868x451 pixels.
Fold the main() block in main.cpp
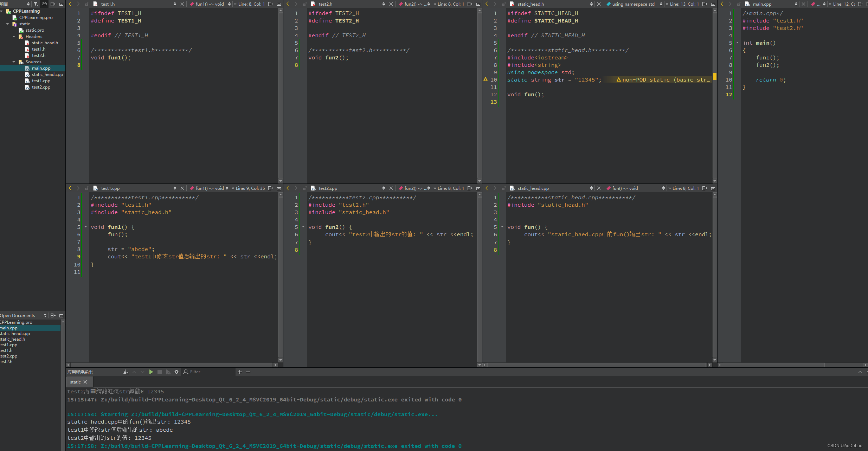pos(738,43)
